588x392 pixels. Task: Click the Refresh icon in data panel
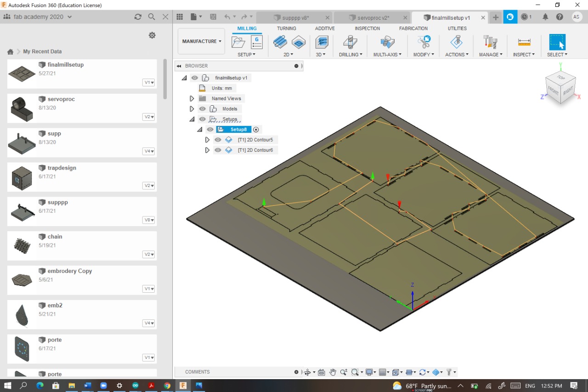coord(138,17)
